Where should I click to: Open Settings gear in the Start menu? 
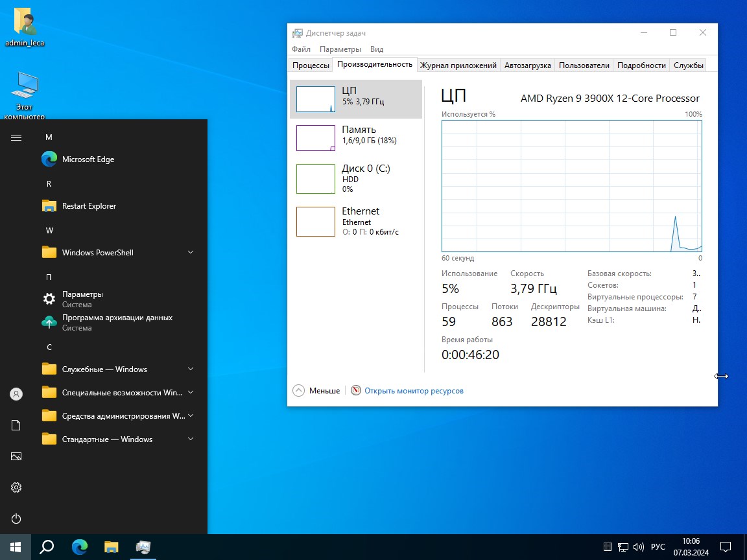click(x=16, y=487)
